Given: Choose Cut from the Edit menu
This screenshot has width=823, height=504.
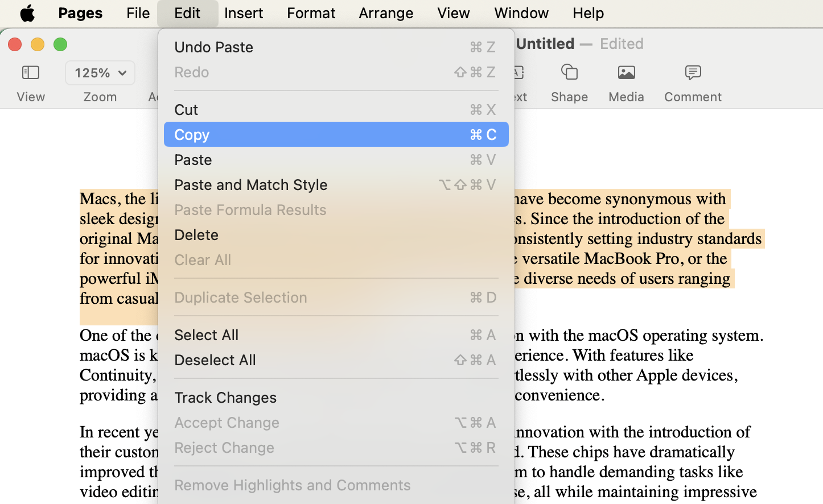Looking at the screenshot, I should 336,110.
